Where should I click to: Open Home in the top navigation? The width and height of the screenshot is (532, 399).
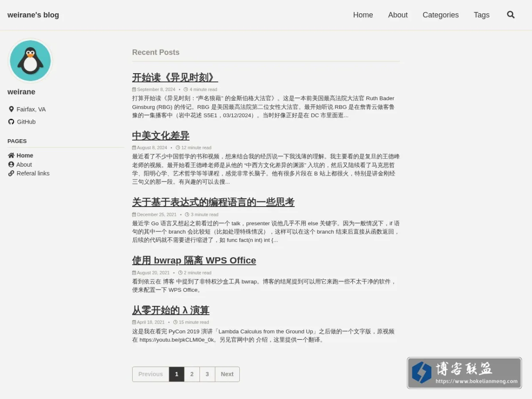(363, 15)
